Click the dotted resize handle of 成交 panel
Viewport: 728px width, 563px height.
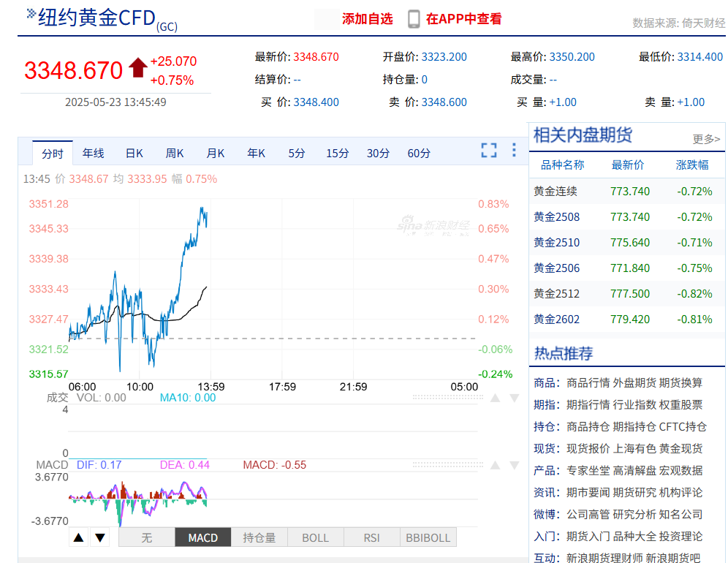click(x=447, y=398)
